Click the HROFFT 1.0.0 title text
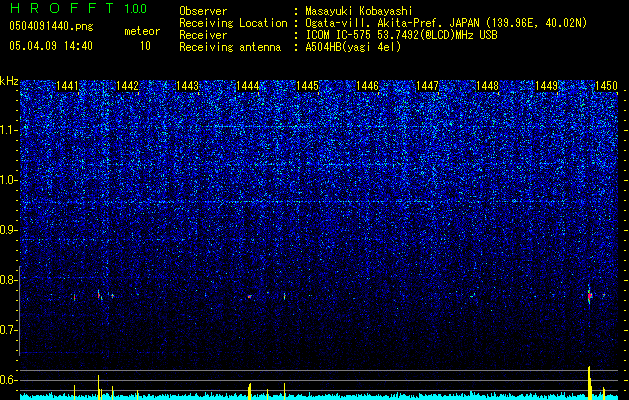629x400 pixels. click(78, 8)
